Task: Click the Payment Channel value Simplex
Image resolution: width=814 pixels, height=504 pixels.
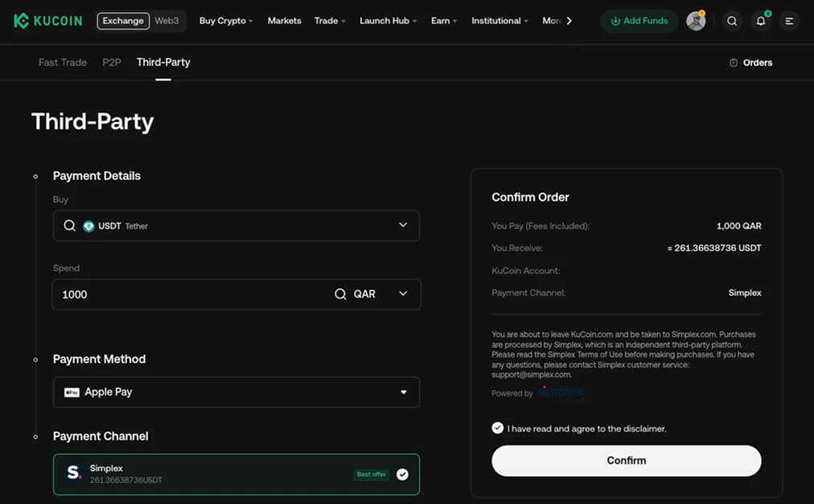Action: 745,293
